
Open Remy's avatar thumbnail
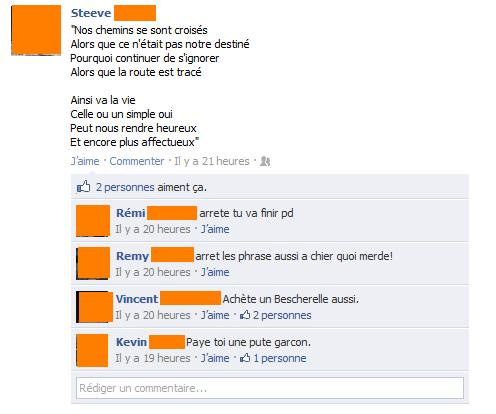pyautogui.click(x=93, y=263)
